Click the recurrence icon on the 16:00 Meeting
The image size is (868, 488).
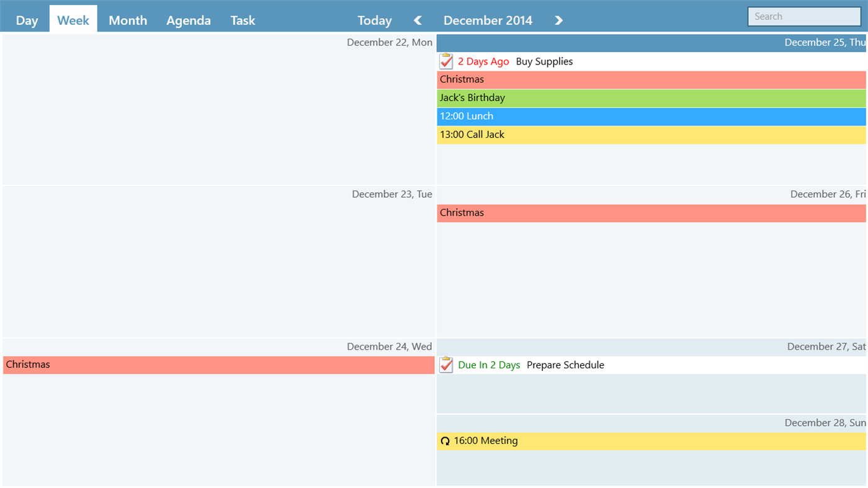pyautogui.click(x=445, y=440)
